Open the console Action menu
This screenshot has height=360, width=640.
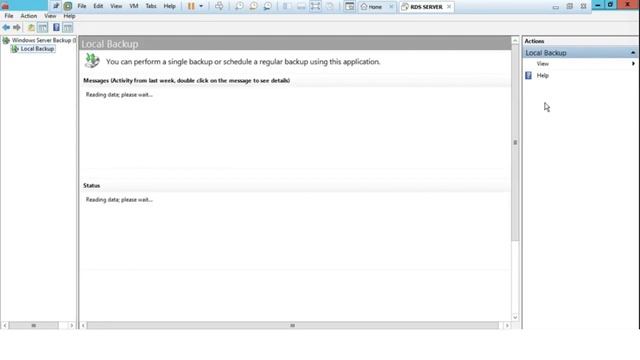point(29,16)
